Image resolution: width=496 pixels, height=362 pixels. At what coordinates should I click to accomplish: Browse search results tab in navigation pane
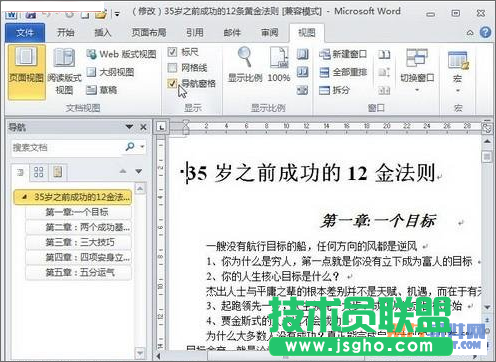[x=57, y=172]
